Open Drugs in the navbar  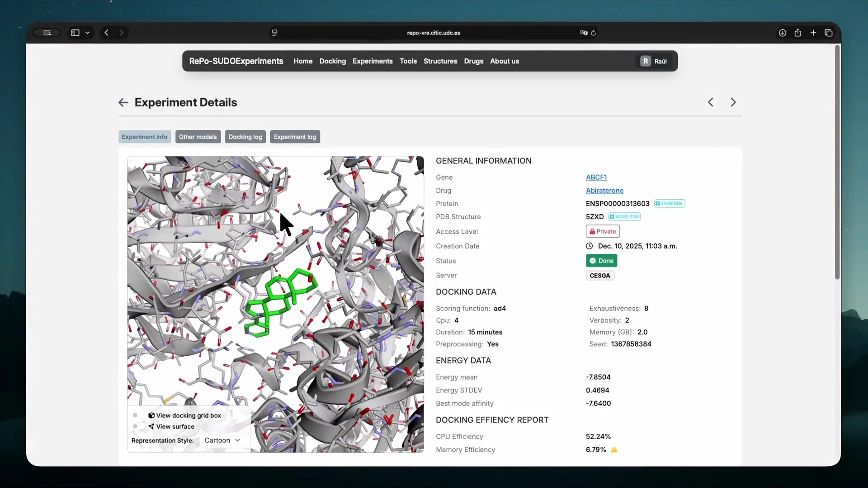(x=473, y=61)
